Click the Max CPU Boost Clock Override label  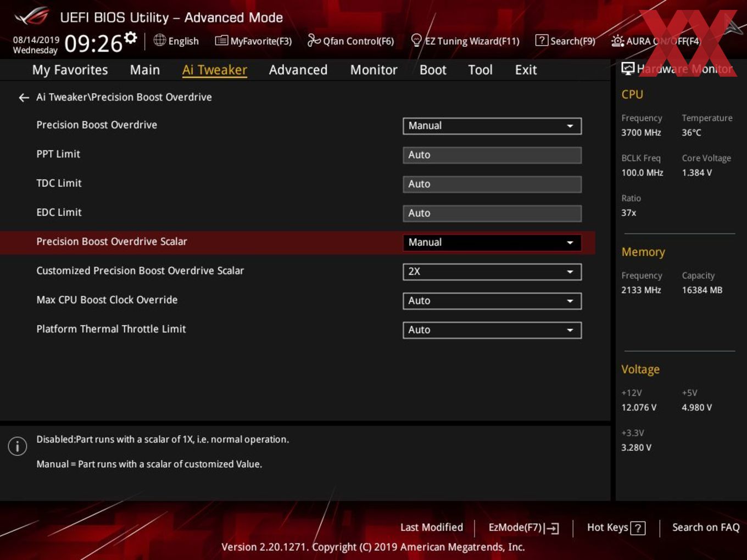pyautogui.click(x=107, y=300)
